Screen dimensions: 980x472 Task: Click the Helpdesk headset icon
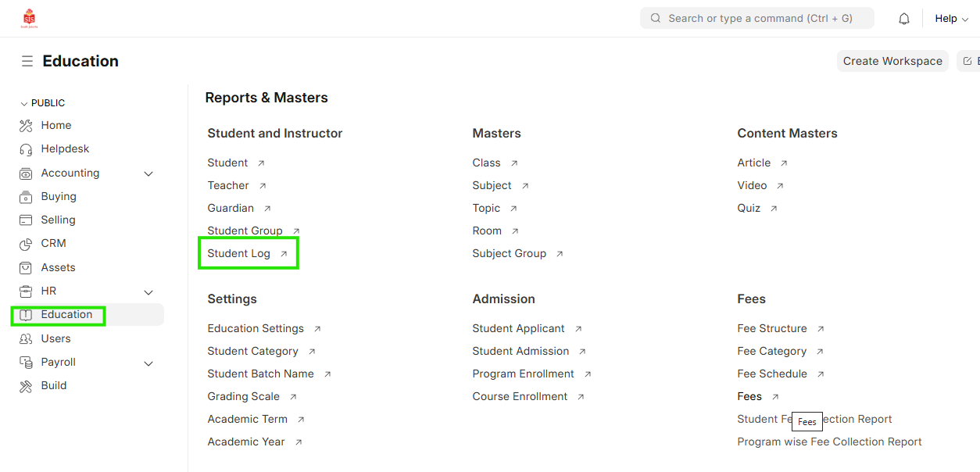pos(26,149)
